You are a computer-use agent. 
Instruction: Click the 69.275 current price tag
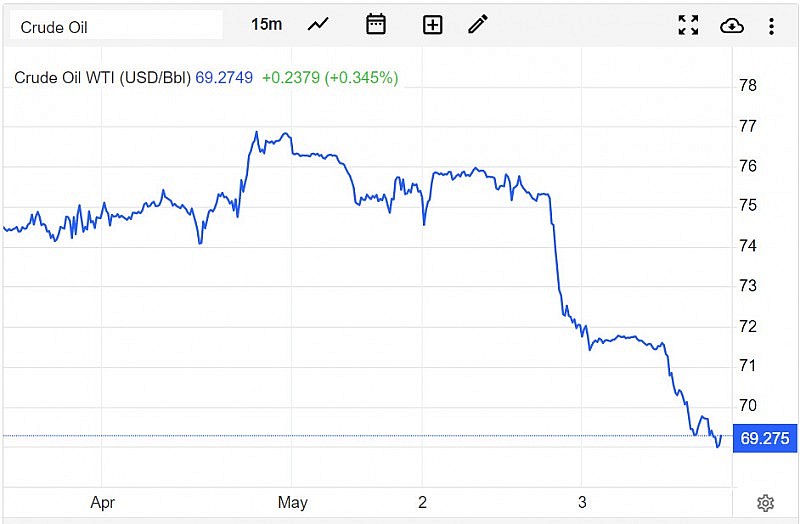click(x=764, y=438)
